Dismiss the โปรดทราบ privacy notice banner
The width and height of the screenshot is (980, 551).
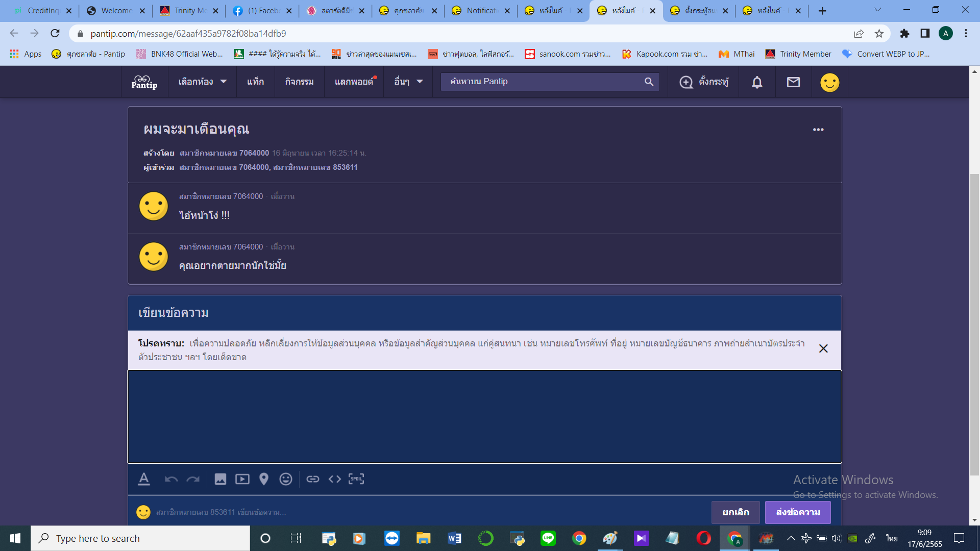pyautogui.click(x=823, y=348)
